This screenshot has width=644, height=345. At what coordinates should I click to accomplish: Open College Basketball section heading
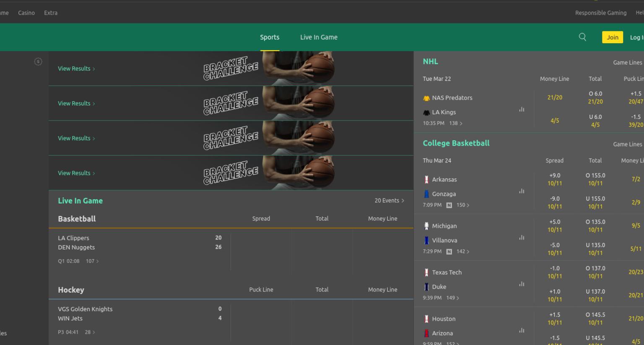coord(456,143)
